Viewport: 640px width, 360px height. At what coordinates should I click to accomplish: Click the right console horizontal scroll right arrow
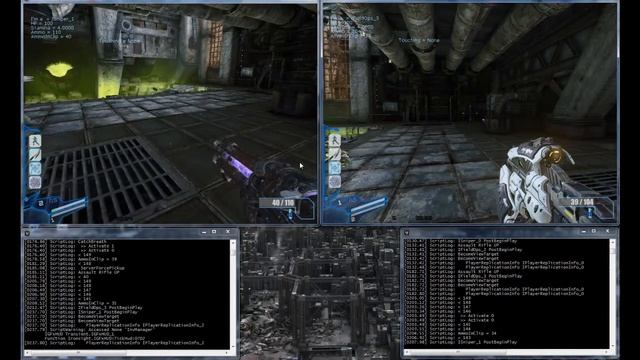coord(606,352)
